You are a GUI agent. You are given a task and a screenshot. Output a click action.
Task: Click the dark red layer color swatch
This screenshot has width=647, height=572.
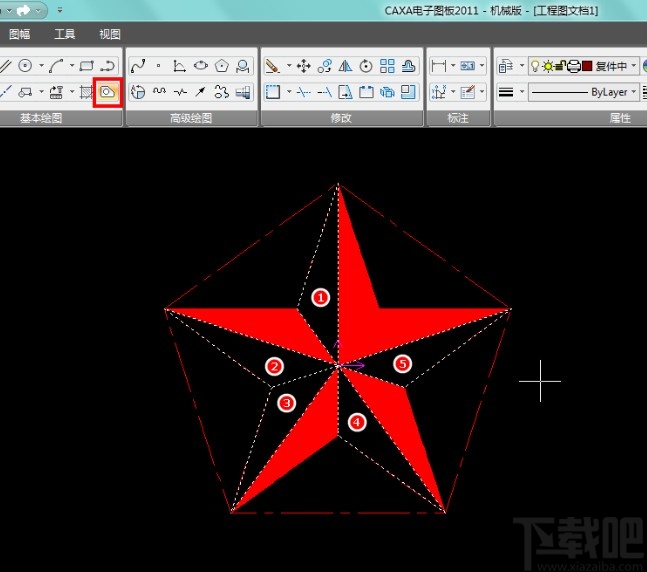point(587,66)
